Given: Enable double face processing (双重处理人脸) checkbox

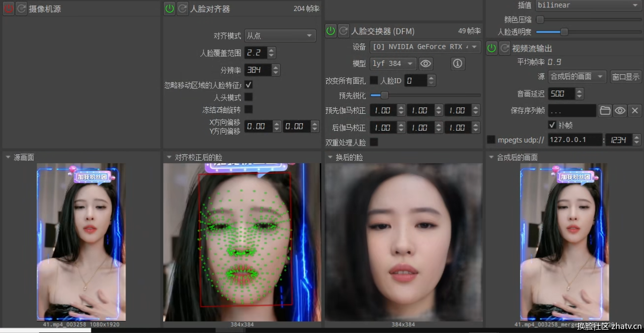Looking at the screenshot, I should (374, 142).
